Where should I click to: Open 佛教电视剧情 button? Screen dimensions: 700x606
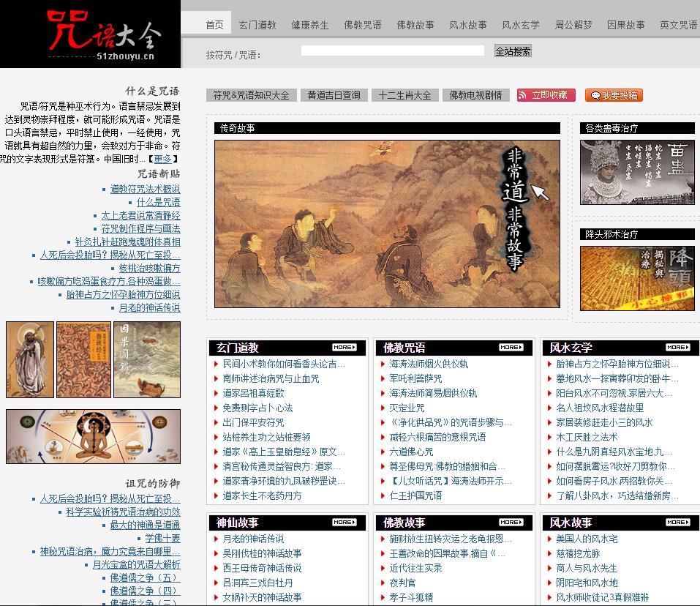click(x=476, y=95)
